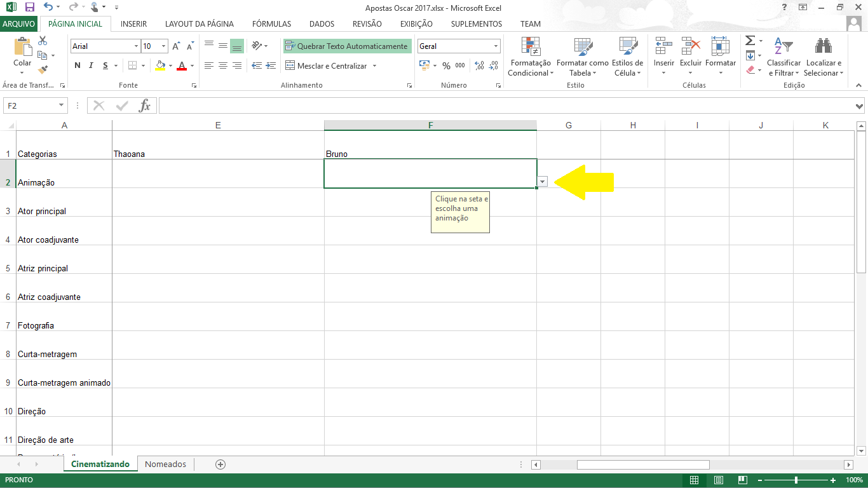This screenshot has width=868, height=488.
Task: Save the workbook from the Quick Access Toolbar
Action: tap(29, 8)
